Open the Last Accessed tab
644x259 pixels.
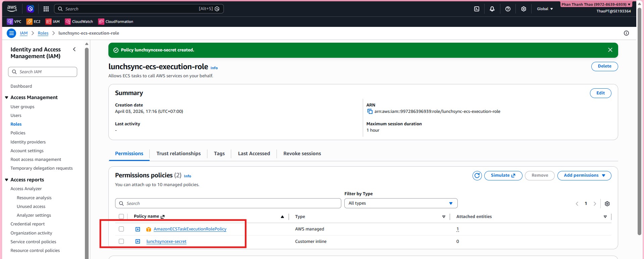pyautogui.click(x=254, y=154)
